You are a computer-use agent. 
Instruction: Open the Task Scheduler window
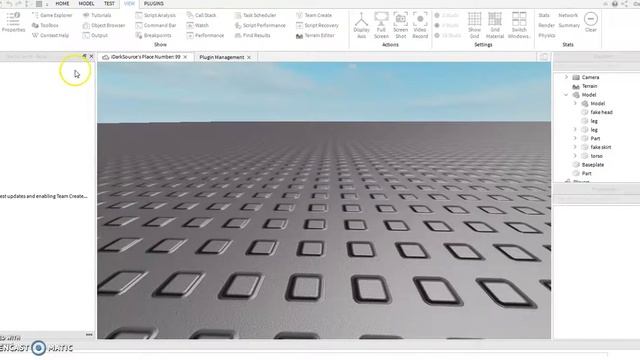[x=256, y=15]
